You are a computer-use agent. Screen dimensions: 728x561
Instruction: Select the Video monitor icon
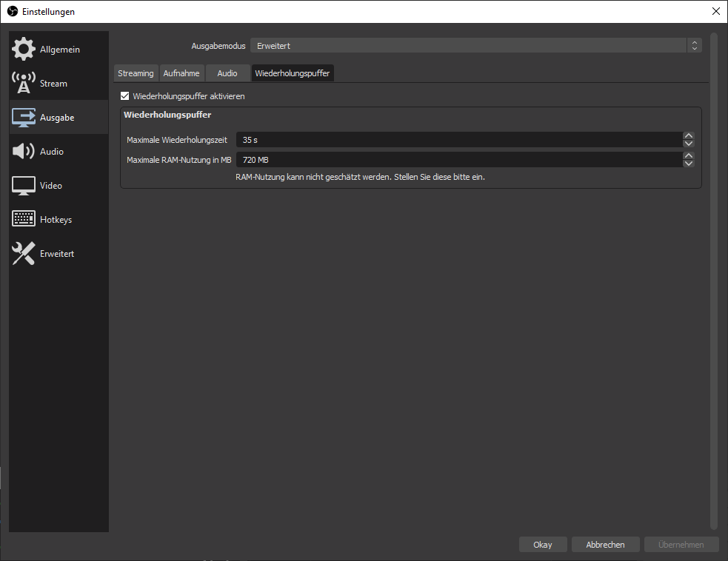pyautogui.click(x=24, y=185)
